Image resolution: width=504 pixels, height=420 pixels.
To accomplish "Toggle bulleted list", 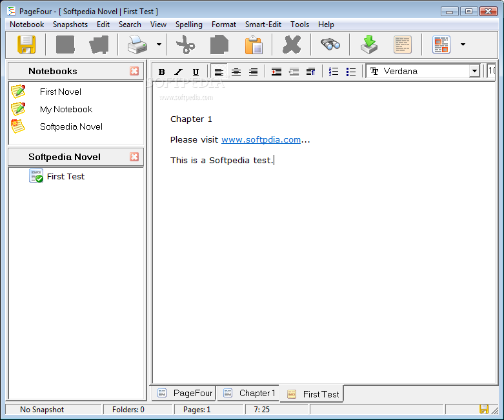I will (x=351, y=72).
